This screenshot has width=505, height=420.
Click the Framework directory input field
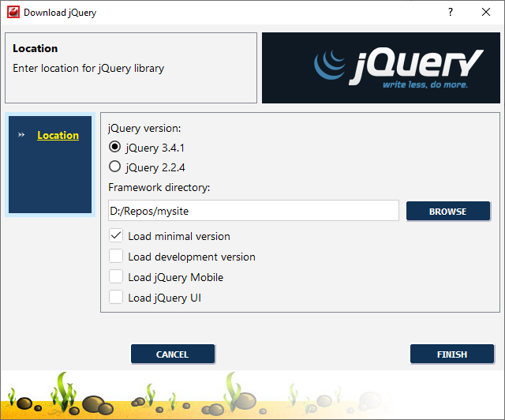(253, 211)
